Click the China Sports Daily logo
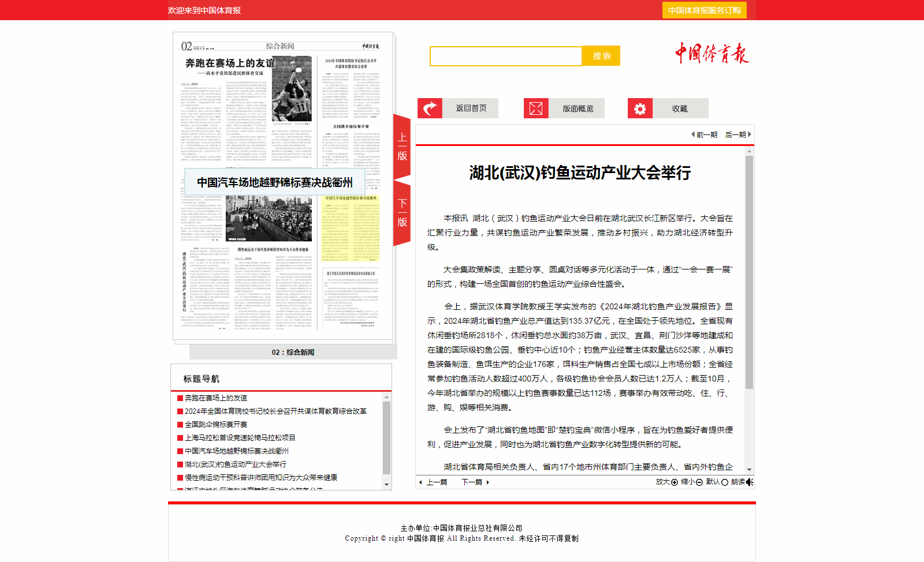Image resolution: width=924 pixels, height=562 pixels. [712, 54]
